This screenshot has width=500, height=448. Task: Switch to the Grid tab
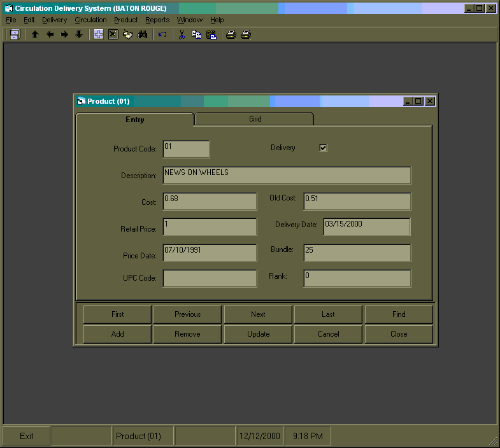pos(255,119)
